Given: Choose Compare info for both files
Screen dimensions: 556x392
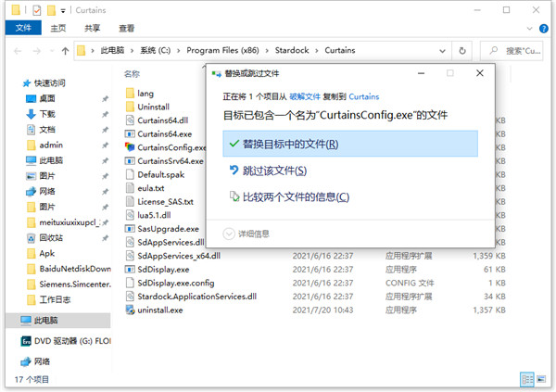Looking at the screenshot, I should [289, 196].
